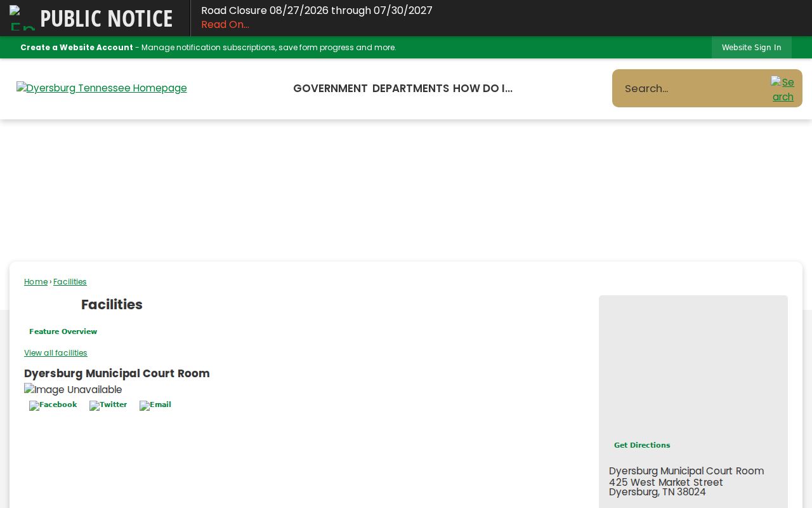
Task: Click the Dyersburg, TN 38024 text
Action: [x=657, y=492]
